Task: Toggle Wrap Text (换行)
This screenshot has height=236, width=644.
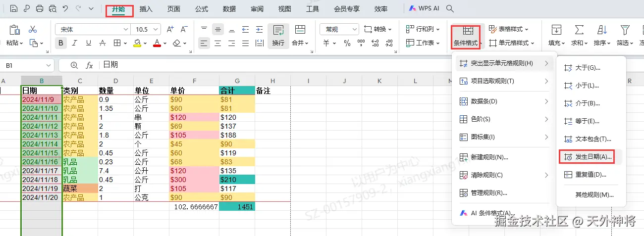Action: pos(278,36)
